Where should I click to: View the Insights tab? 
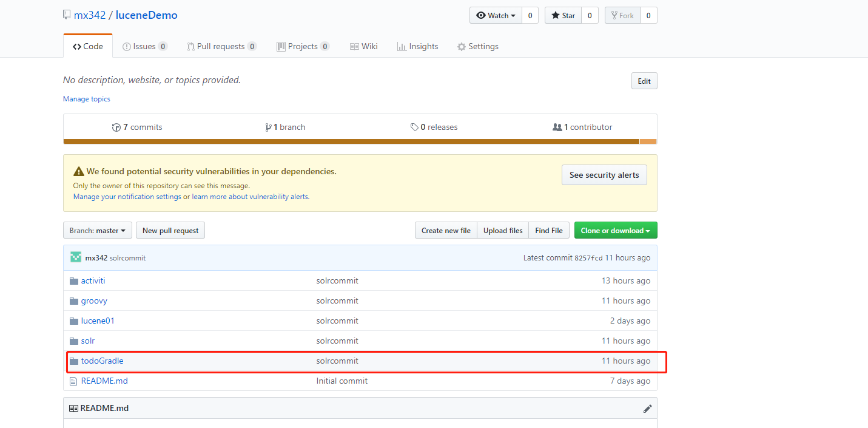[417, 46]
